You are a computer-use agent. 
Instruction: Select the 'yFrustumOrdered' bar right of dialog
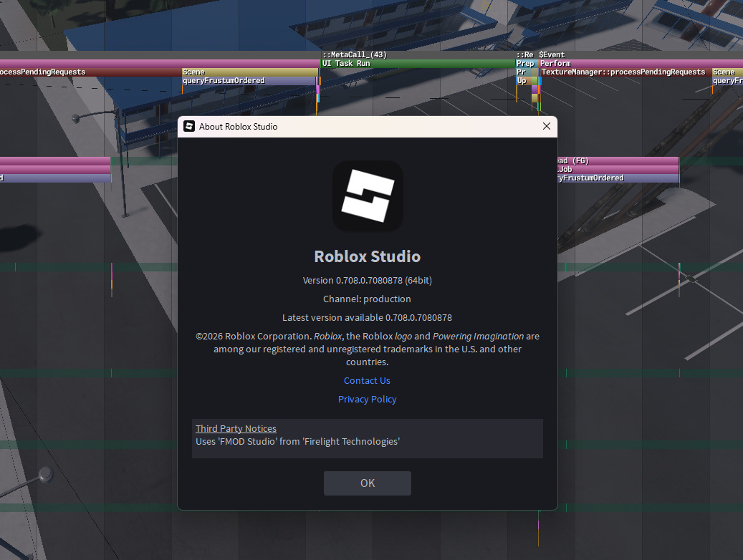618,178
